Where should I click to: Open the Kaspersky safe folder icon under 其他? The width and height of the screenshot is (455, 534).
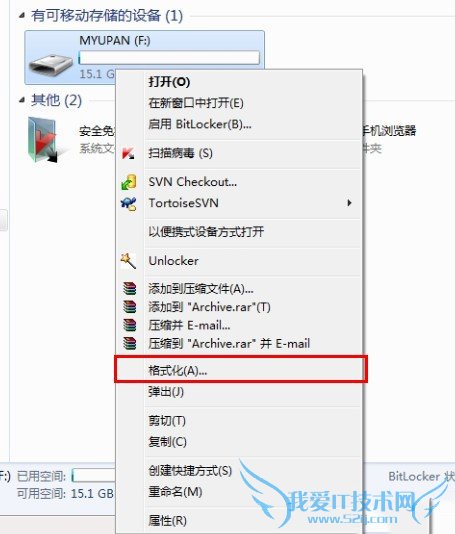pos(43,140)
